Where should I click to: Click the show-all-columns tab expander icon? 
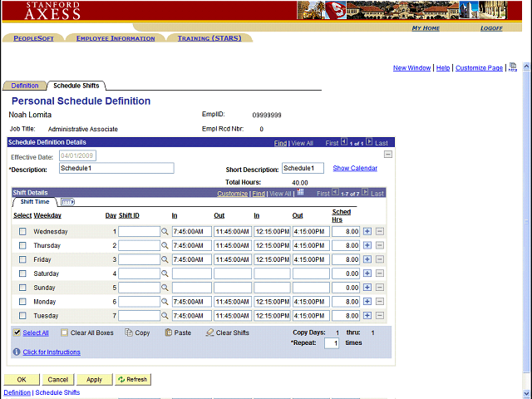pyautogui.click(x=67, y=202)
